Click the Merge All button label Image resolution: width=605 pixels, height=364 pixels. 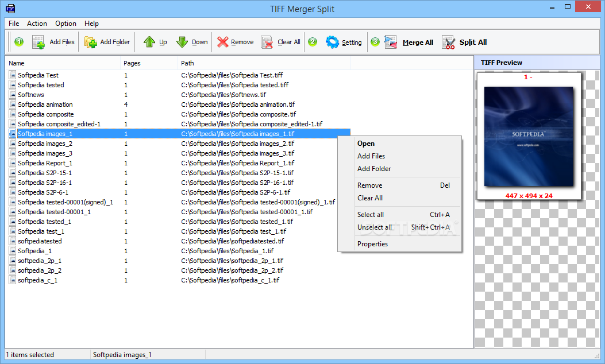point(418,42)
